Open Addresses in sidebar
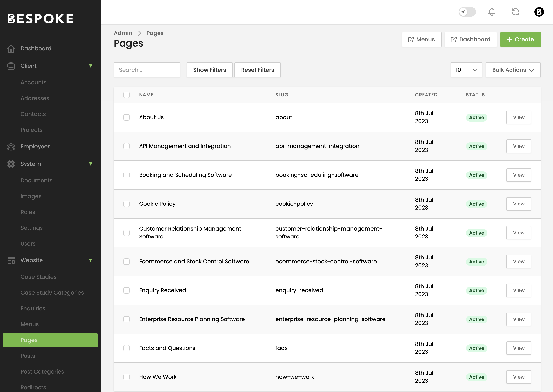The image size is (553, 392). pos(35,98)
